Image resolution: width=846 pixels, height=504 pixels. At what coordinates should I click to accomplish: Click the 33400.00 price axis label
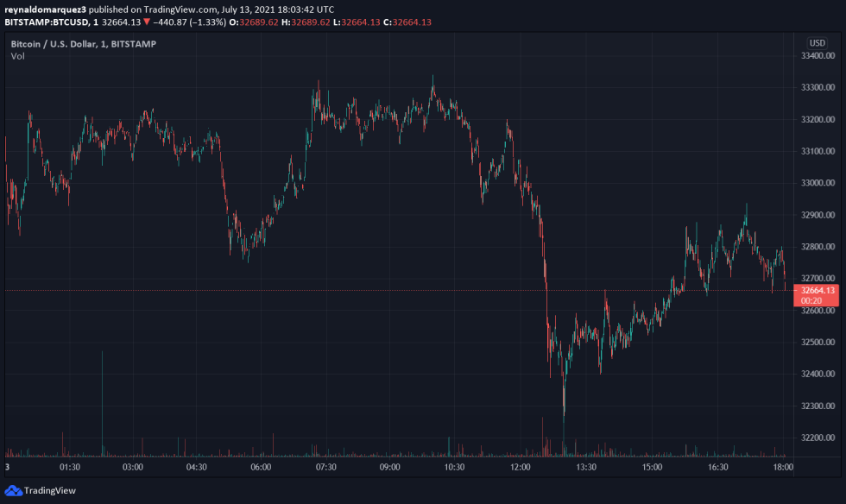(818, 56)
